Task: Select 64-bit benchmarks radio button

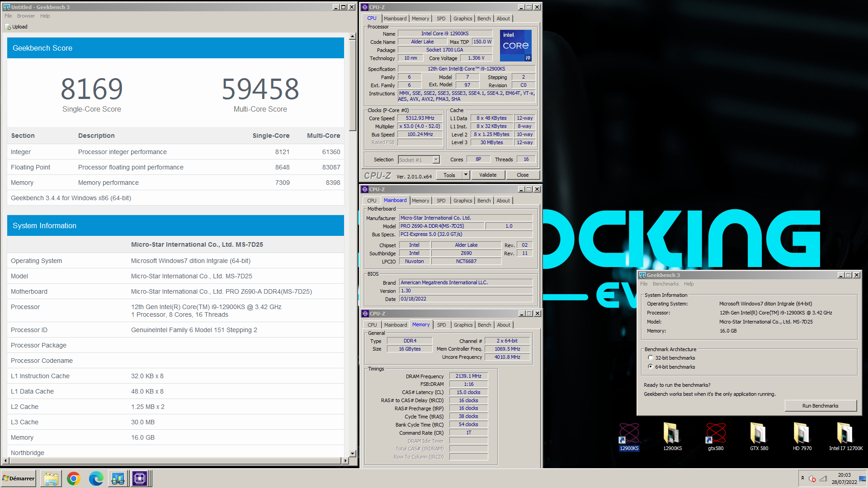Action: coord(651,366)
